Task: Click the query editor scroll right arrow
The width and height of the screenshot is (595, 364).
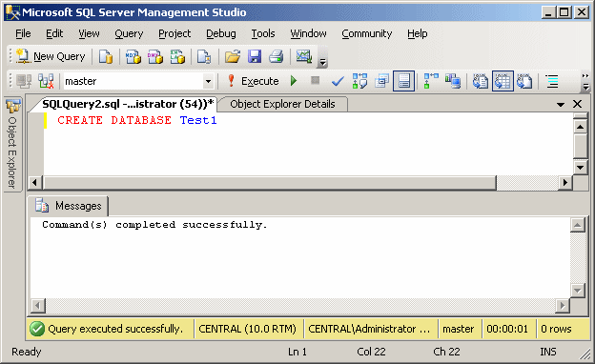Action: [x=565, y=182]
